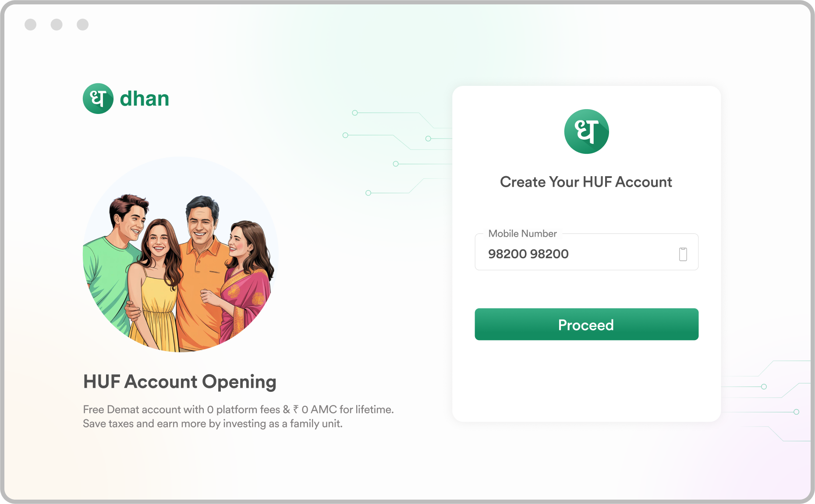
Task: Click the third gray window control dot
Action: coord(83,25)
